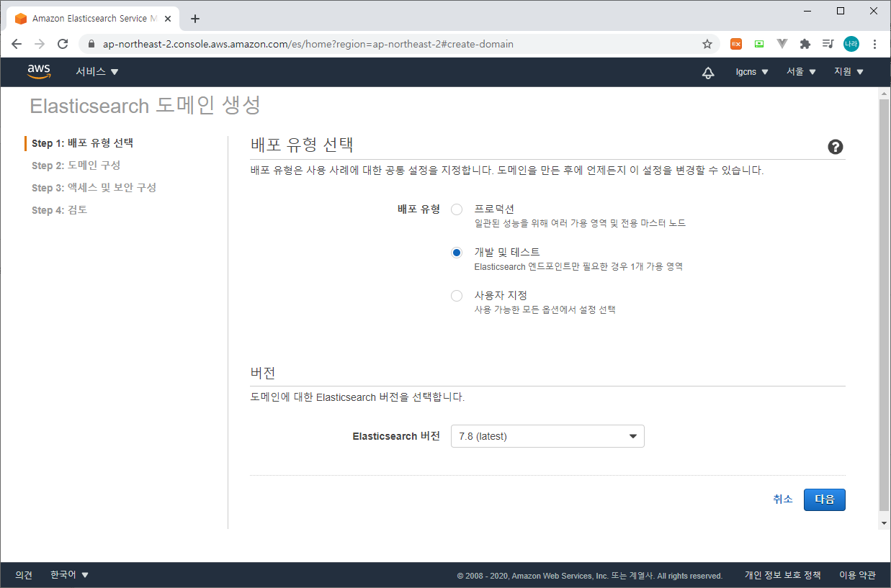Image resolution: width=891 pixels, height=588 pixels.
Task: Open the lgcns account dropdown
Action: point(752,72)
